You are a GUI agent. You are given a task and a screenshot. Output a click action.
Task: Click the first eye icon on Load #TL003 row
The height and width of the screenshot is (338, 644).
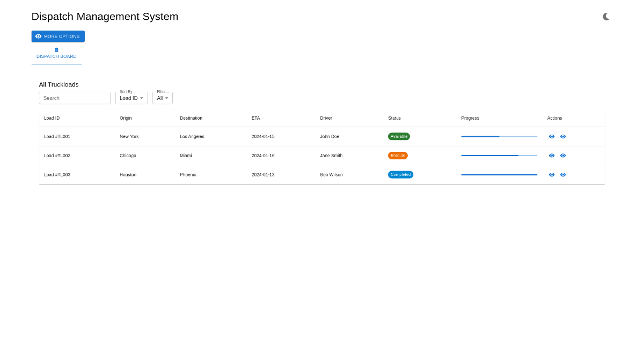(552, 174)
